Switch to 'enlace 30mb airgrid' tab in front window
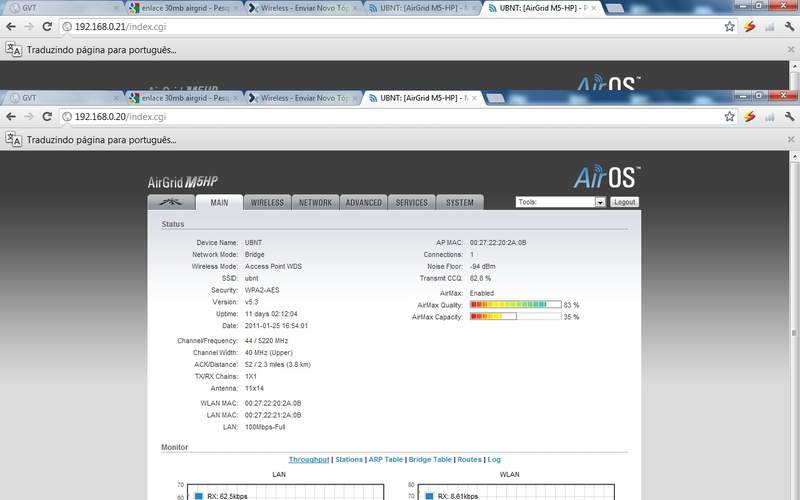Viewport: 800px width, 500px height. point(184,98)
